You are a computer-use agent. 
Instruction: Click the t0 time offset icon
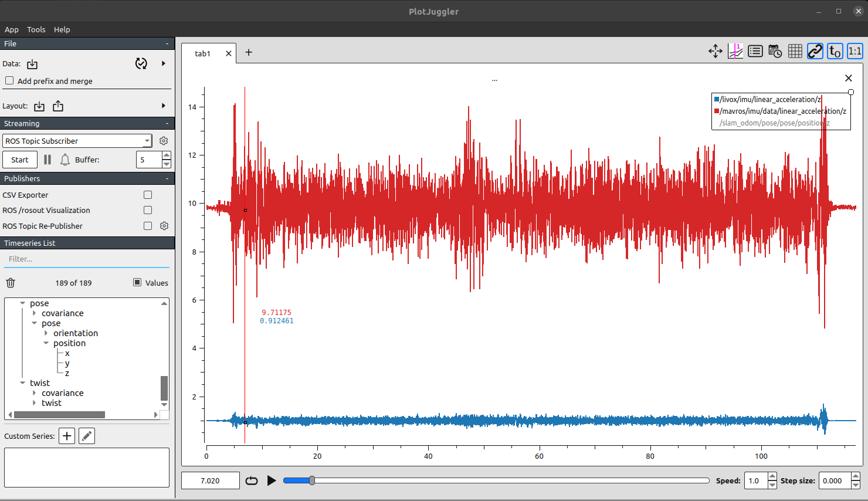point(835,52)
